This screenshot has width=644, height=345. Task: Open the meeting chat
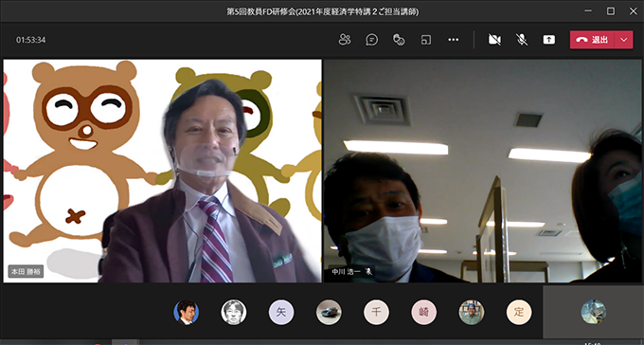(371, 40)
